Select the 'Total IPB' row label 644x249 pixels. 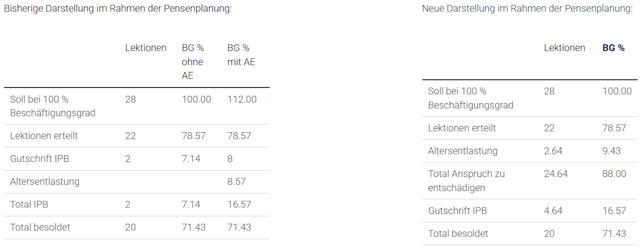pyautogui.click(x=29, y=204)
